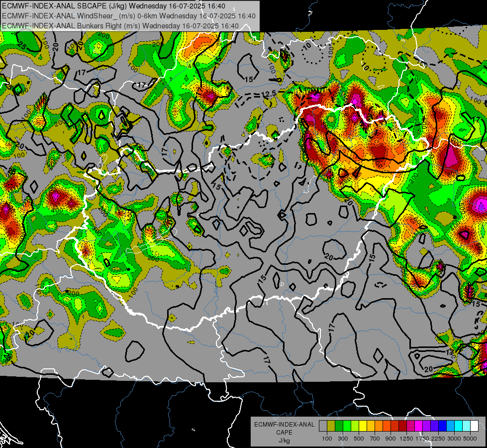487x448 pixels.
Task: Click the legend tick label 100
Action: point(327,439)
